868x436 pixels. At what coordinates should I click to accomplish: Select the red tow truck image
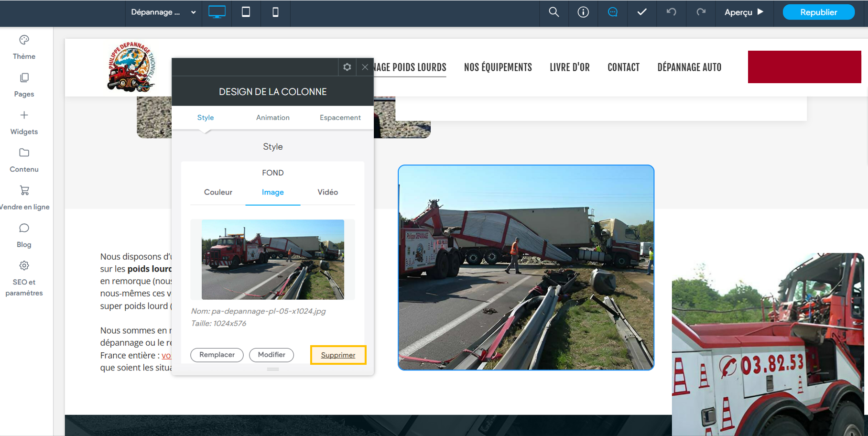coord(768,344)
